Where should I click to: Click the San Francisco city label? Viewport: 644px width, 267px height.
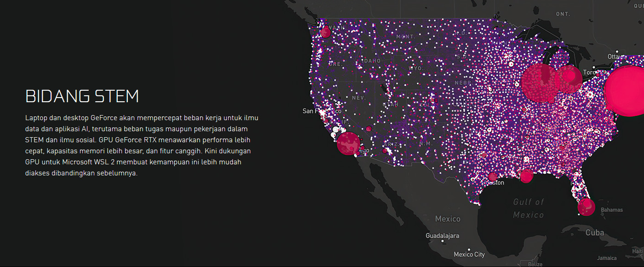(322, 111)
